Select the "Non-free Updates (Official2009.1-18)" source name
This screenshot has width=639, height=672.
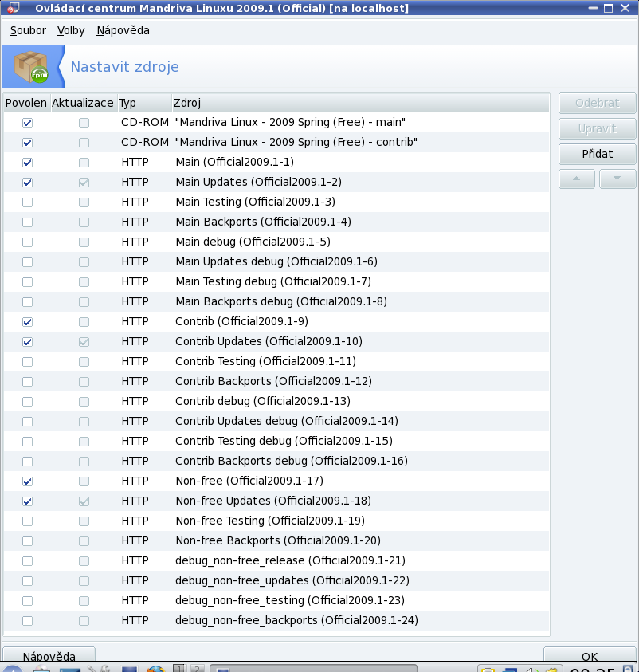(273, 501)
